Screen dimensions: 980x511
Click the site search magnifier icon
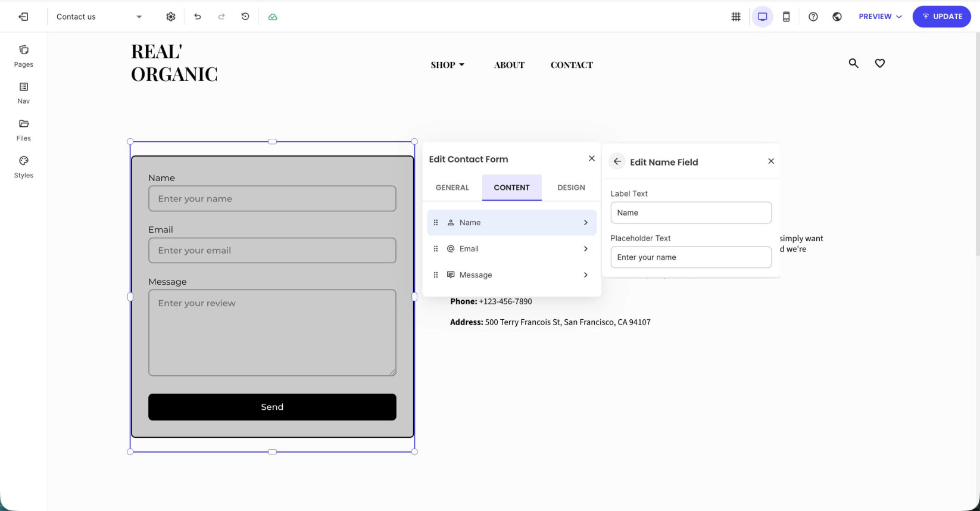tap(854, 63)
